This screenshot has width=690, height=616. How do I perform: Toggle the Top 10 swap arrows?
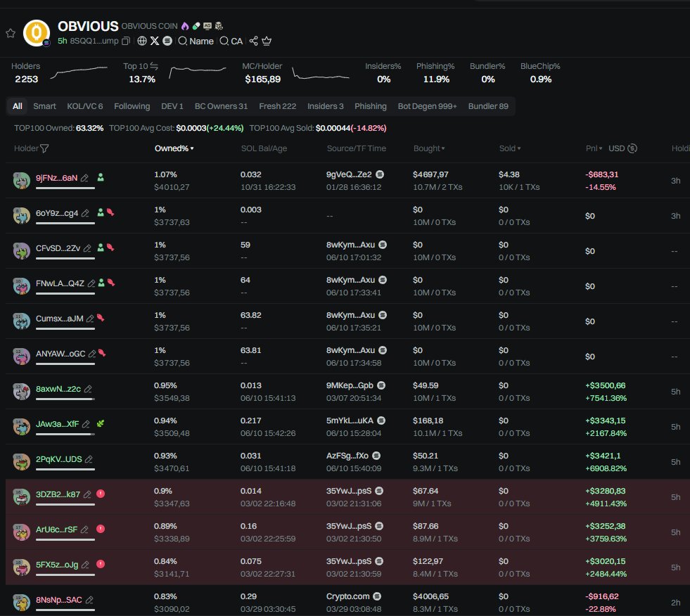pyautogui.click(x=154, y=66)
